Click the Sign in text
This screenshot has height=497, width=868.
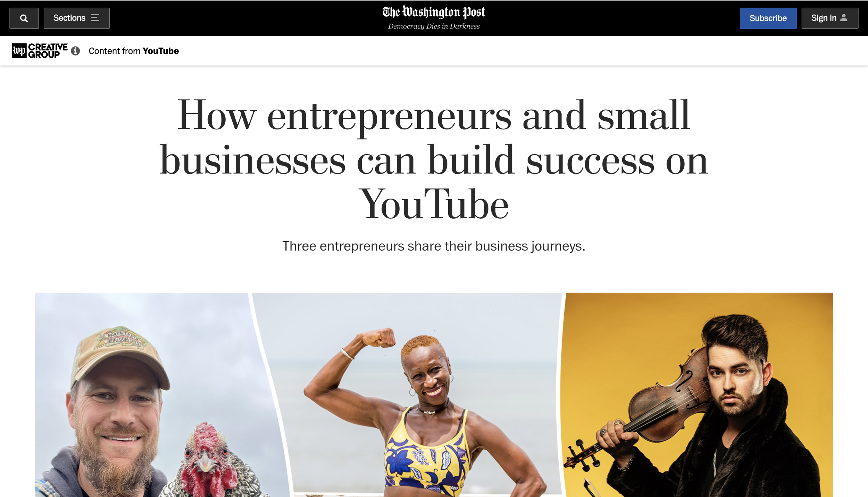(x=824, y=18)
